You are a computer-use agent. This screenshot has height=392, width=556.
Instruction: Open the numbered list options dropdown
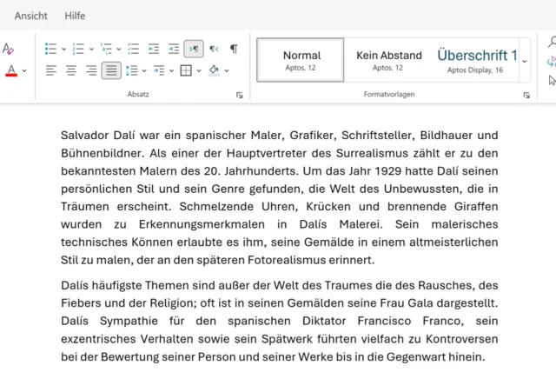[93, 49]
